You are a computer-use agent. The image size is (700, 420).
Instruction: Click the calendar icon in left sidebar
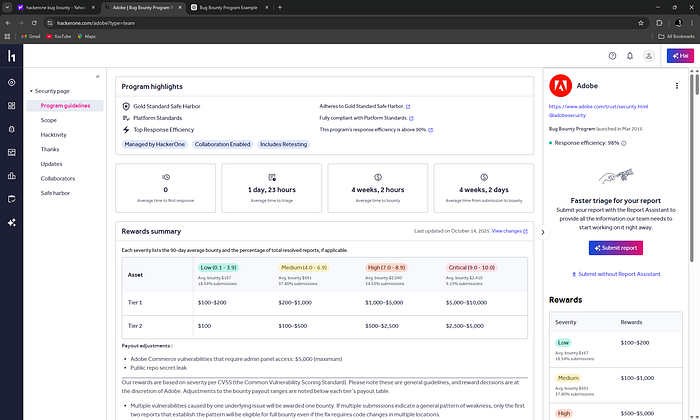[x=12, y=199]
